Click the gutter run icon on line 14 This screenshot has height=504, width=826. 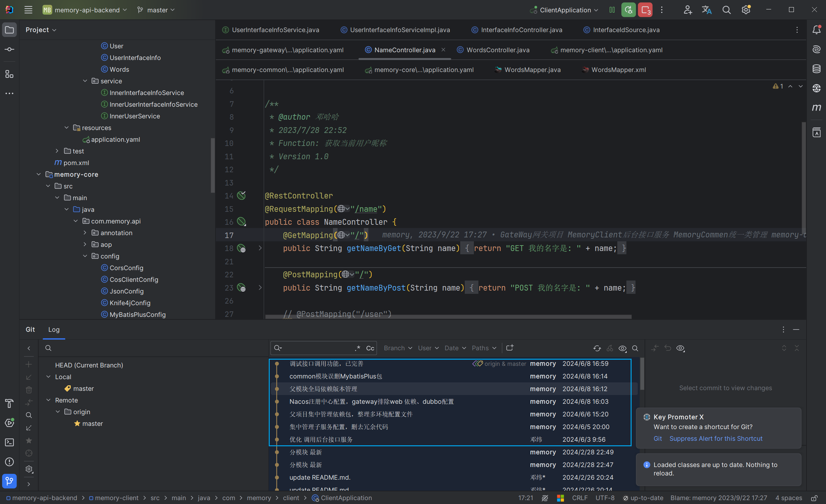[241, 196]
